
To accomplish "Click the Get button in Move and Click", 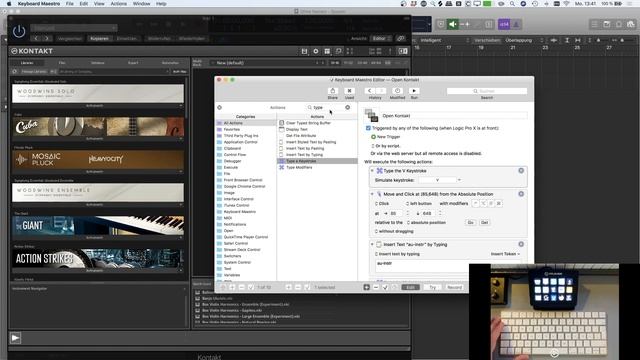I will coord(484,222).
